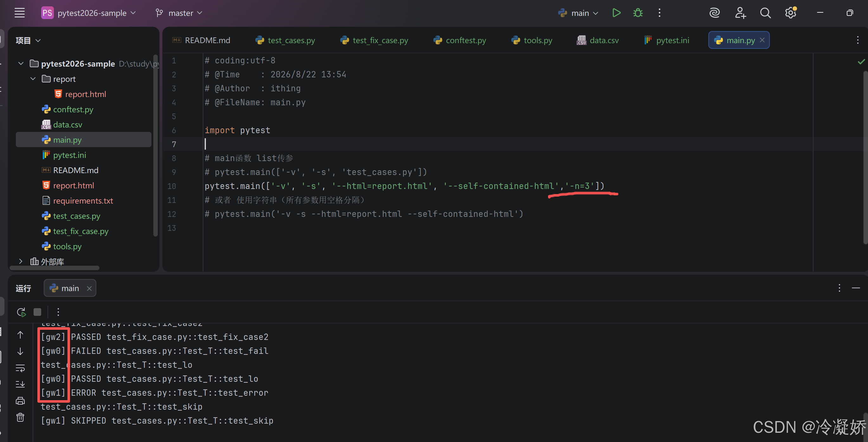Open more run actions menu
Screen dimensions: 868x442
(x=660, y=13)
